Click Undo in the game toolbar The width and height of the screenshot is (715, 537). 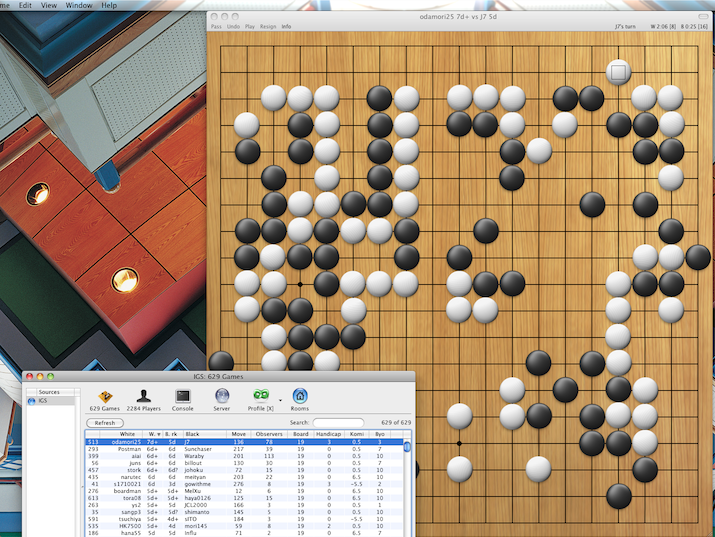[x=233, y=26]
